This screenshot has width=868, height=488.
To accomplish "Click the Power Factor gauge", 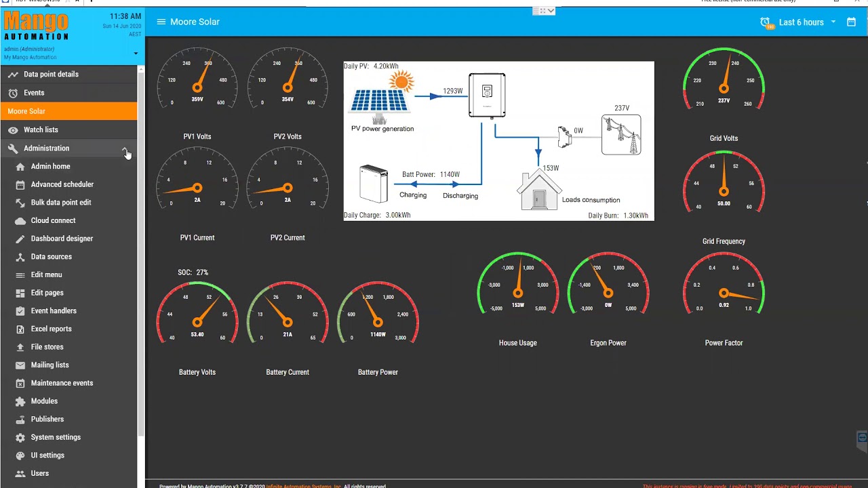I will tap(724, 284).
